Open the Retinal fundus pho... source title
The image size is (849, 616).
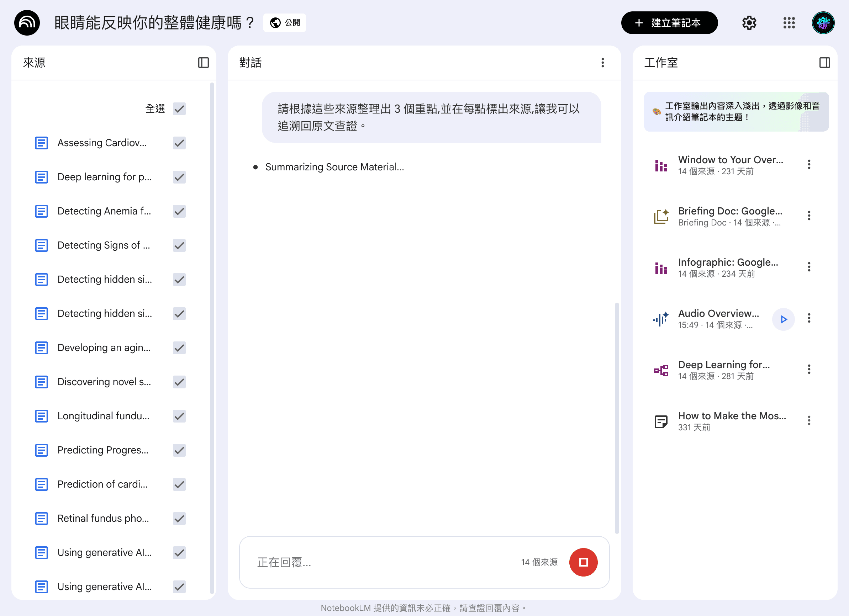[103, 518]
